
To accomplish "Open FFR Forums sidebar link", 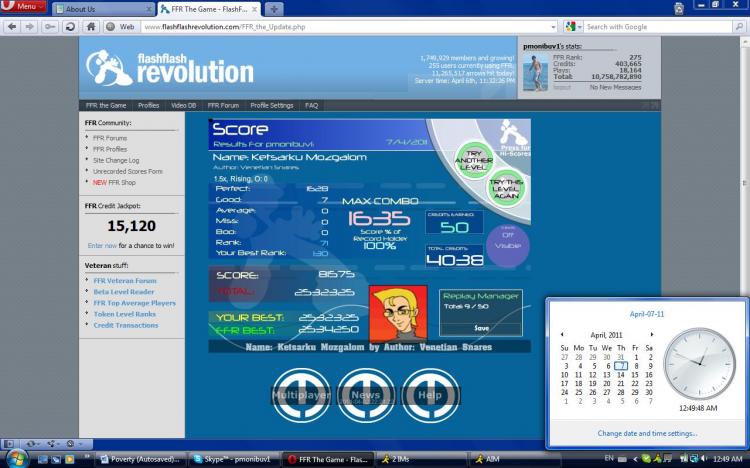I will point(110,138).
